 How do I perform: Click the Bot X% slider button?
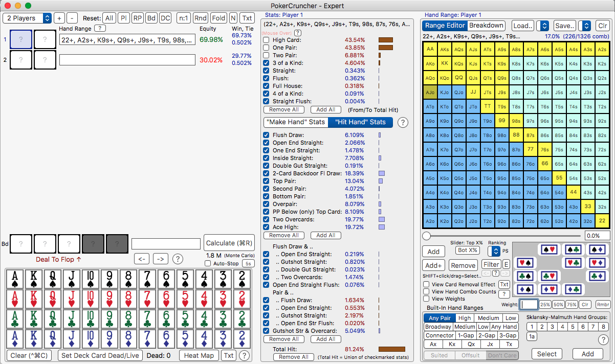[x=467, y=251]
